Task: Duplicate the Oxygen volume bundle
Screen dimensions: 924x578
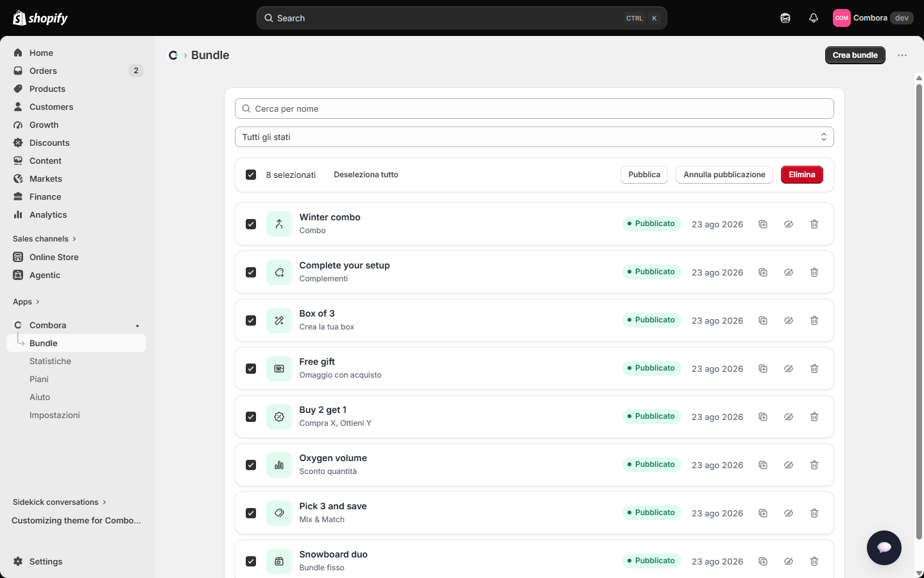Action: [x=763, y=465]
